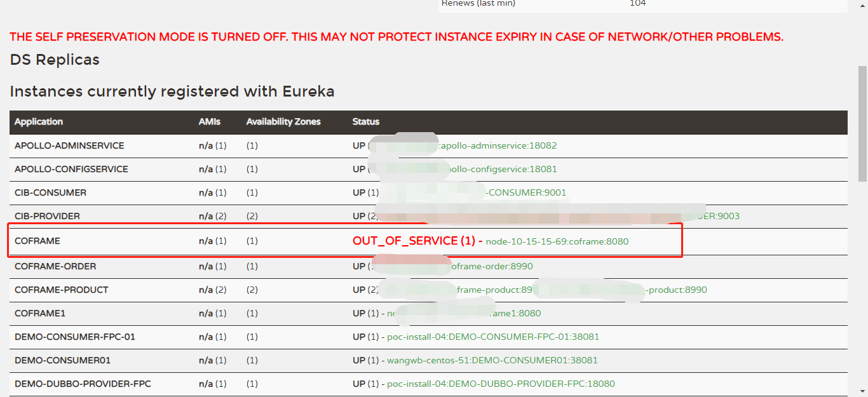868x397 pixels.
Task: Click the wangwb-centos-51:DEMO-CONSUMER01:38081 link
Action: [492, 360]
